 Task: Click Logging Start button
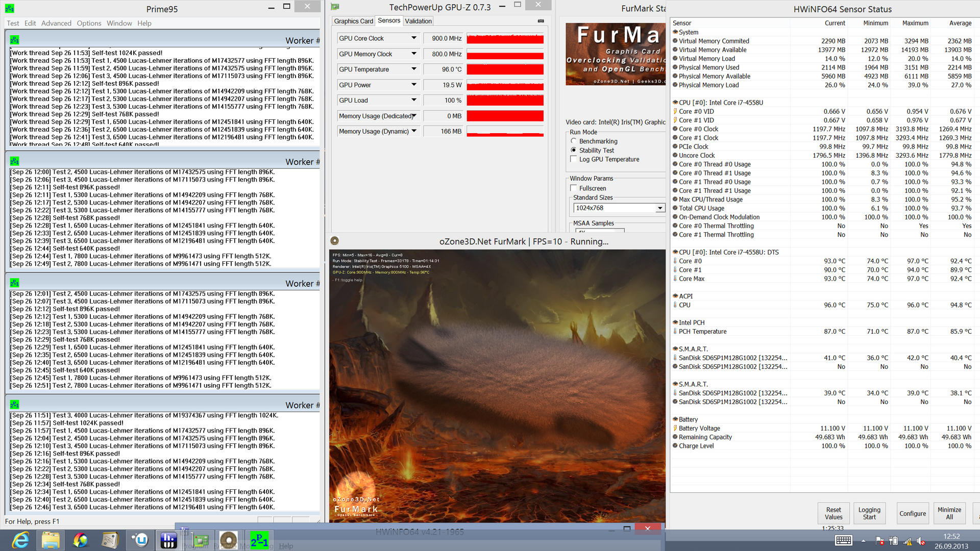869,513
